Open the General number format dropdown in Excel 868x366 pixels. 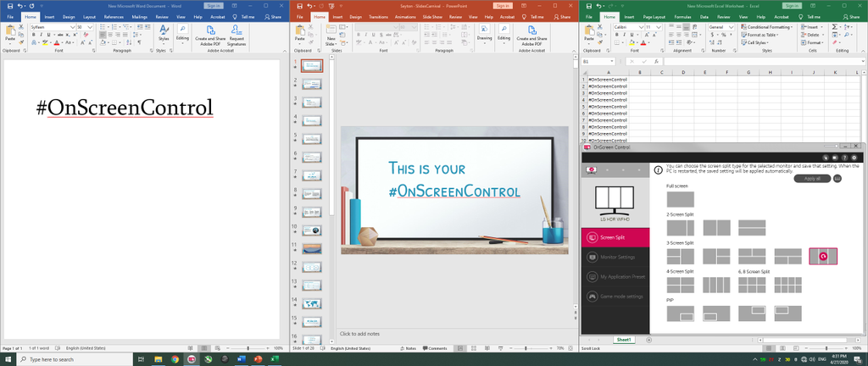(733, 26)
